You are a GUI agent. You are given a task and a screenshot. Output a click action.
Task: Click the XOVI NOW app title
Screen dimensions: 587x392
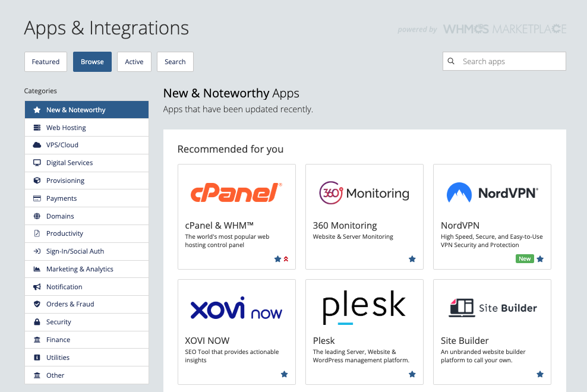coord(207,341)
